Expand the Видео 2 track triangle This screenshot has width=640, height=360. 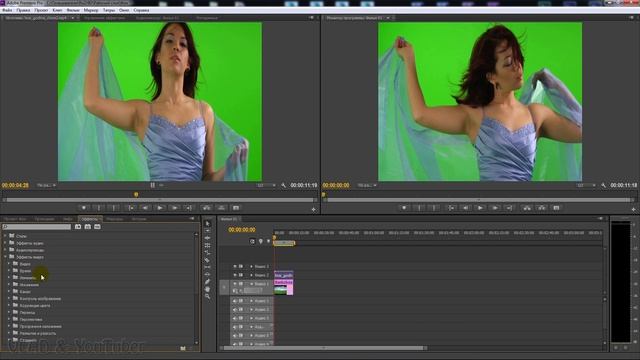click(251, 275)
